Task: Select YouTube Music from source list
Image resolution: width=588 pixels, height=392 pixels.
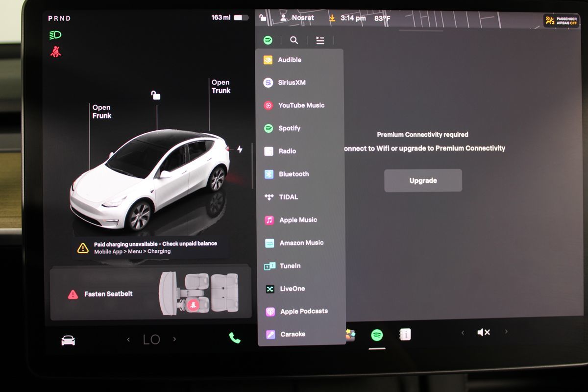Action: 300,105
